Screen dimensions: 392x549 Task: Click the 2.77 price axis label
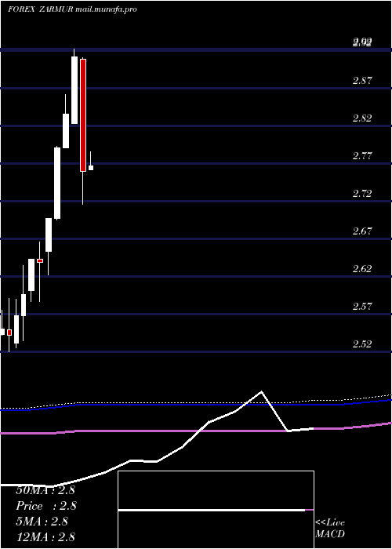pos(362,156)
